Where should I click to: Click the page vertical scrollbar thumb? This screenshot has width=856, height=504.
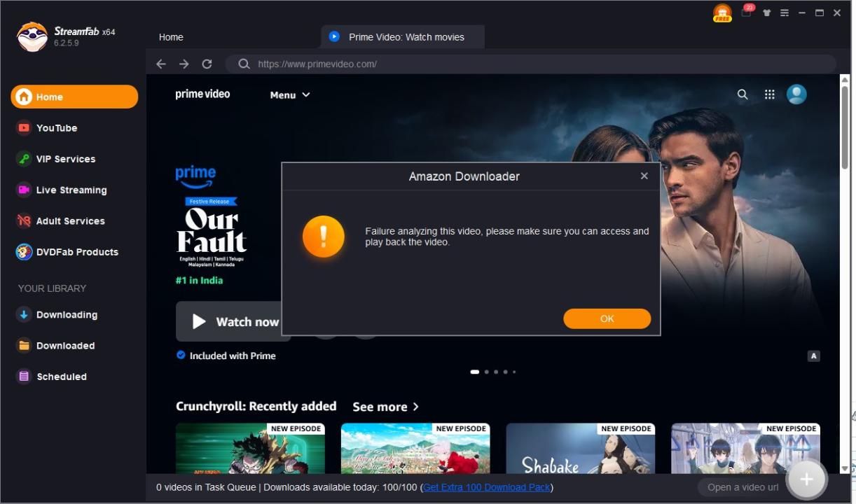845,126
